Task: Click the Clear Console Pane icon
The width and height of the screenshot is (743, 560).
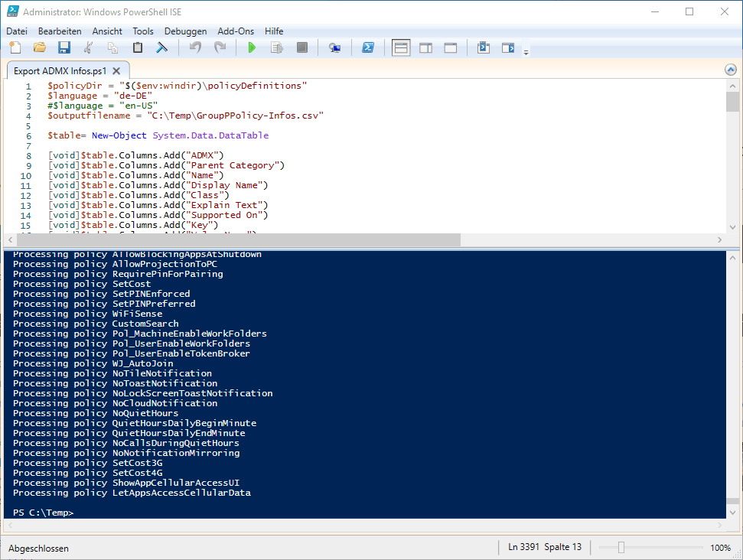Action: (x=162, y=48)
